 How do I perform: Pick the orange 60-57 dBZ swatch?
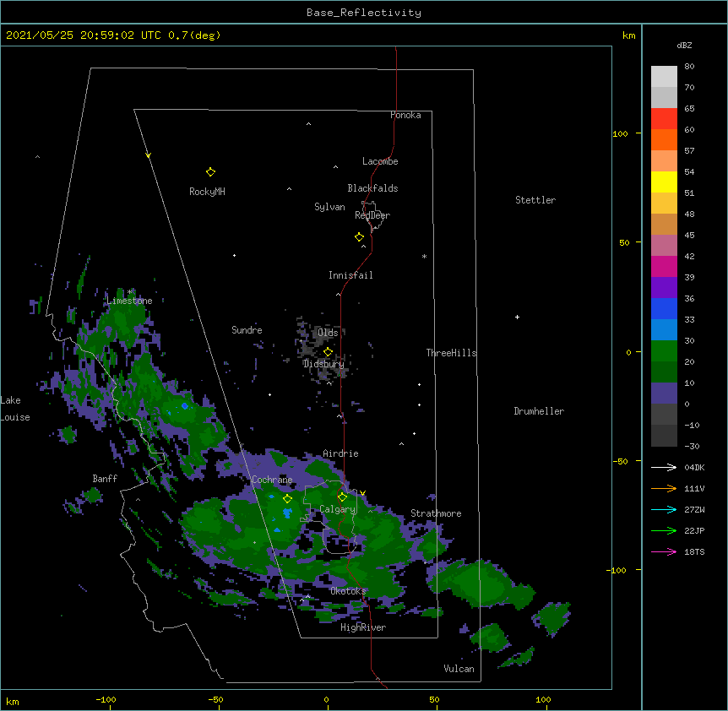(664, 139)
